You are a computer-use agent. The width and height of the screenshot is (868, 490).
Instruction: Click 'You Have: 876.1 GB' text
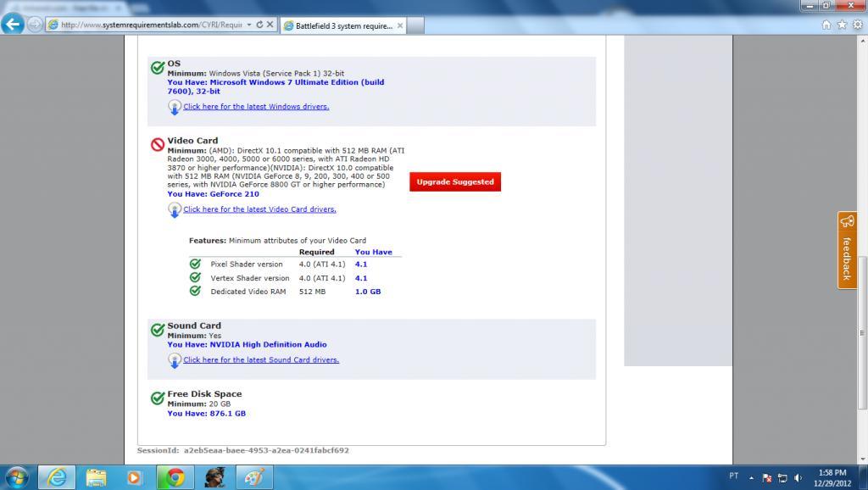pyautogui.click(x=207, y=414)
